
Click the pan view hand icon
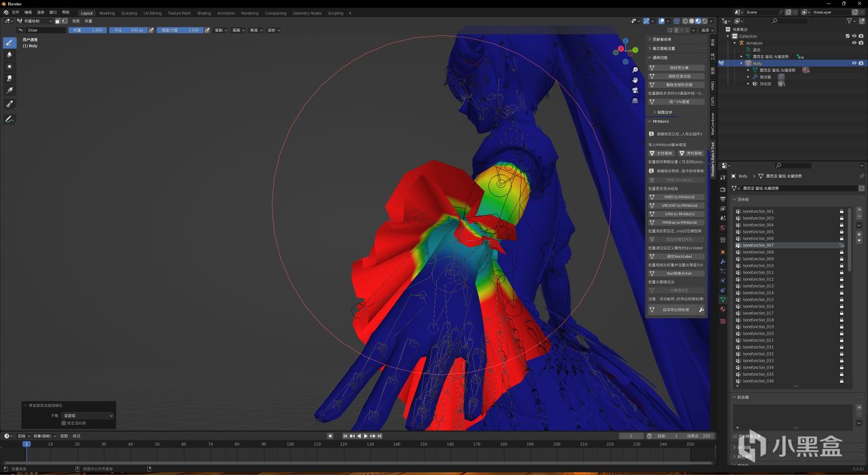pyautogui.click(x=635, y=80)
